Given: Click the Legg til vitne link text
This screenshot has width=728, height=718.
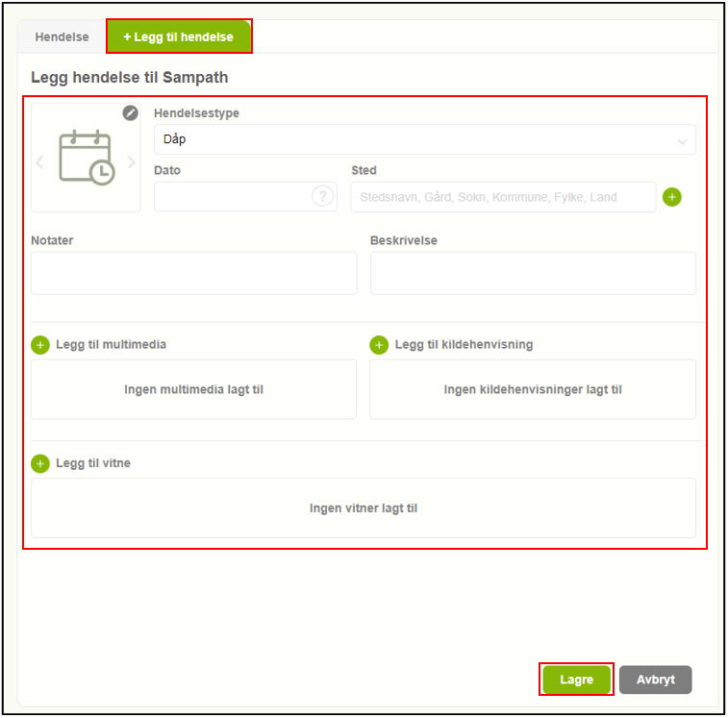Looking at the screenshot, I should click(93, 463).
